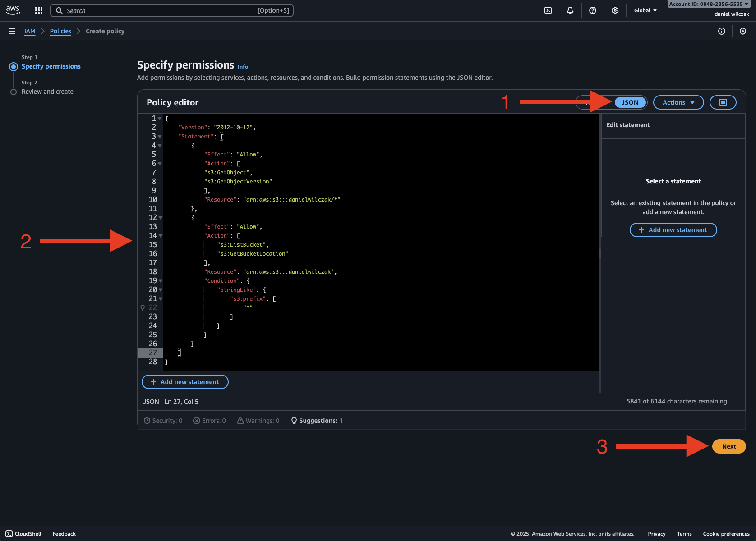The height and width of the screenshot is (541, 756).
Task: Go to Policies breadcrumb link
Action: (x=60, y=31)
